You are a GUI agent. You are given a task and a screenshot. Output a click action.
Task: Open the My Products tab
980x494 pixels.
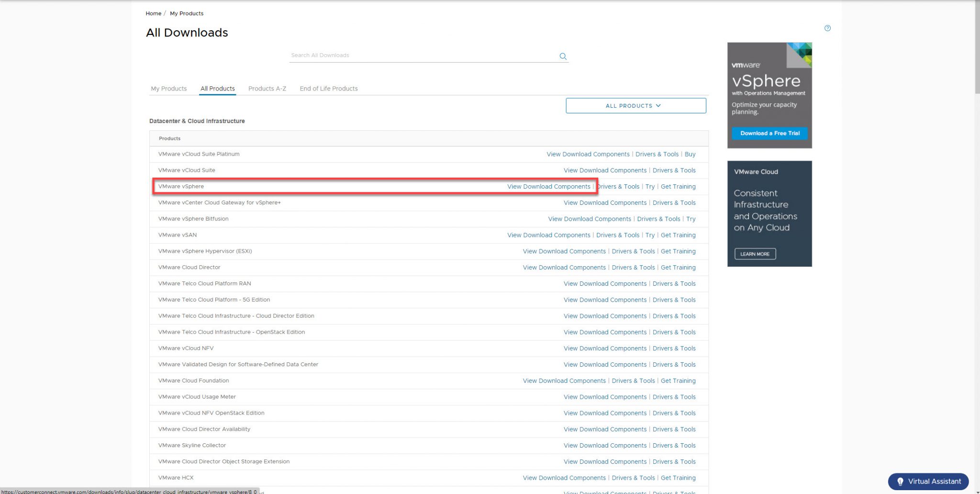tap(168, 88)
